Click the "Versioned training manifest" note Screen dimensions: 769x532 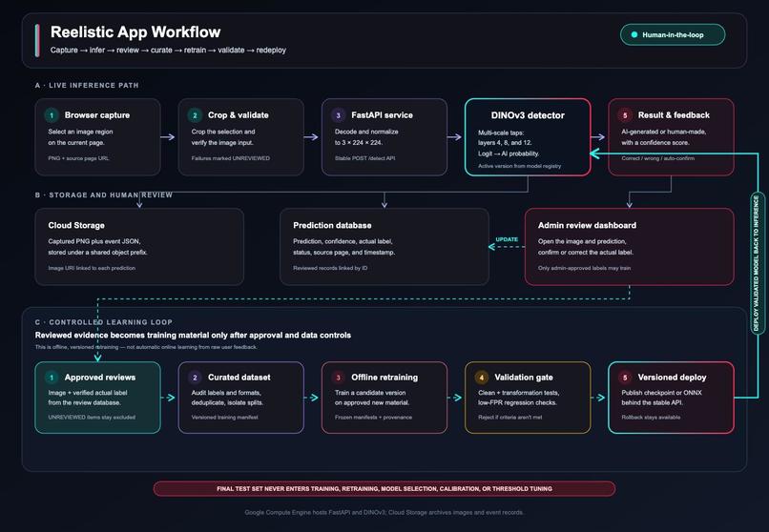[224, 418]
